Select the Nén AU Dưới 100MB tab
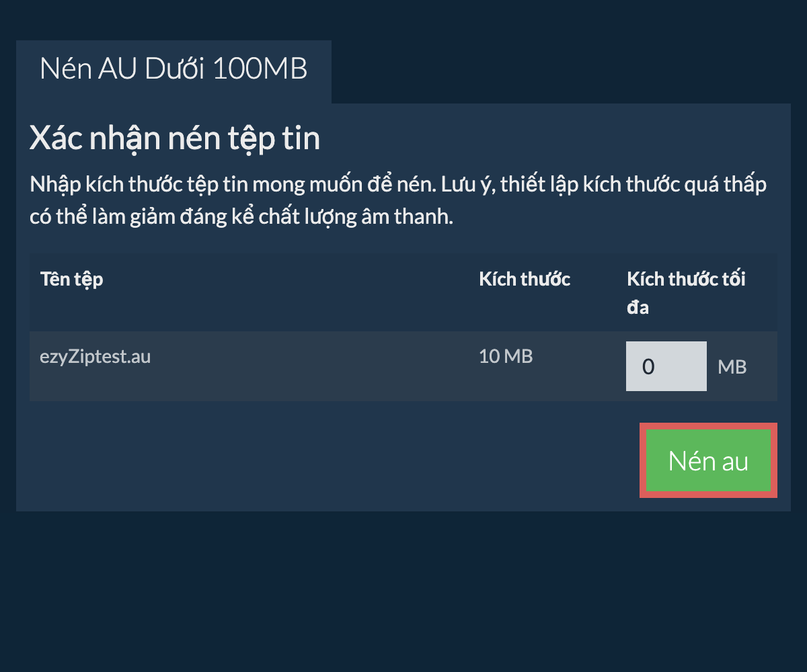The width and height of the screenshot is (807, 672). tap(174, 69)
